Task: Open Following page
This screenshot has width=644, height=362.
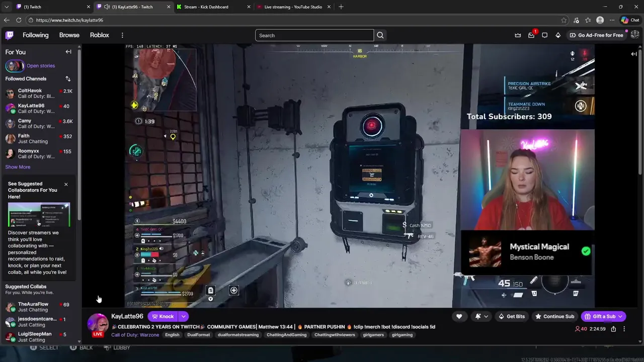Action: tap(35, 35)
